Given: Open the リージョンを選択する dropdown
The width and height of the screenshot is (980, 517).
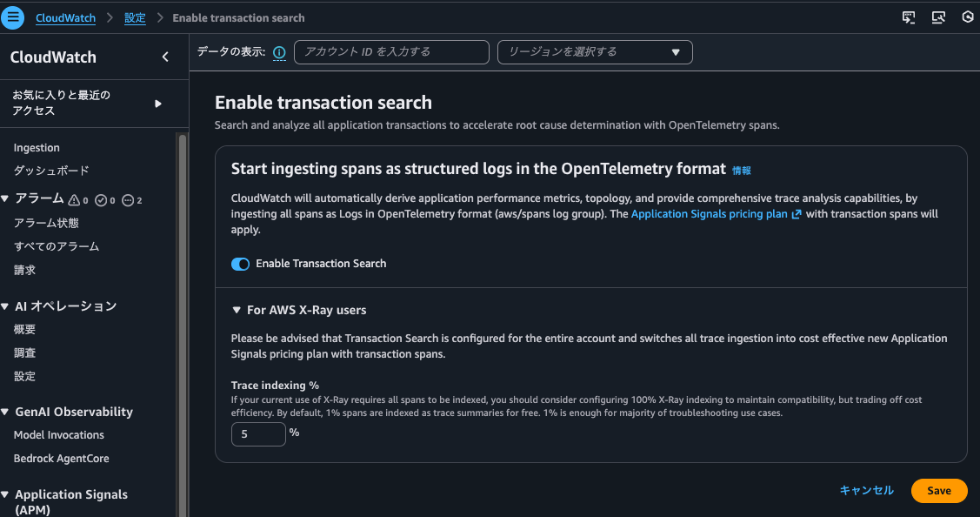Looking at the screenshot, I should [x=595, y=52].
